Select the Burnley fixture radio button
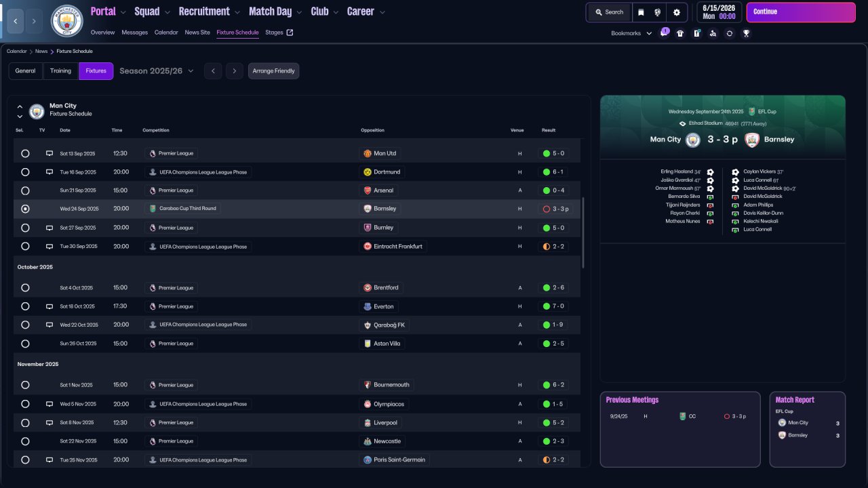Image resolution: width=868 pixels, height=488 pixels. (25, 228)
